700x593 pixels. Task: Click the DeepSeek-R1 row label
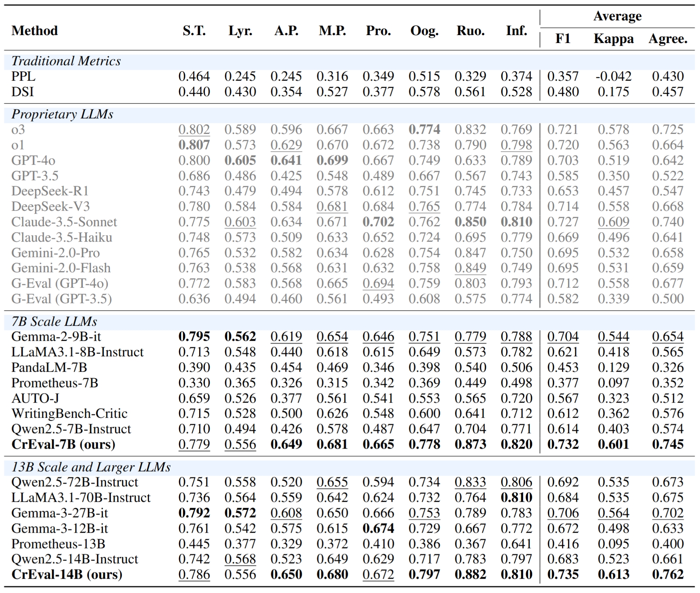coord(50,191)
